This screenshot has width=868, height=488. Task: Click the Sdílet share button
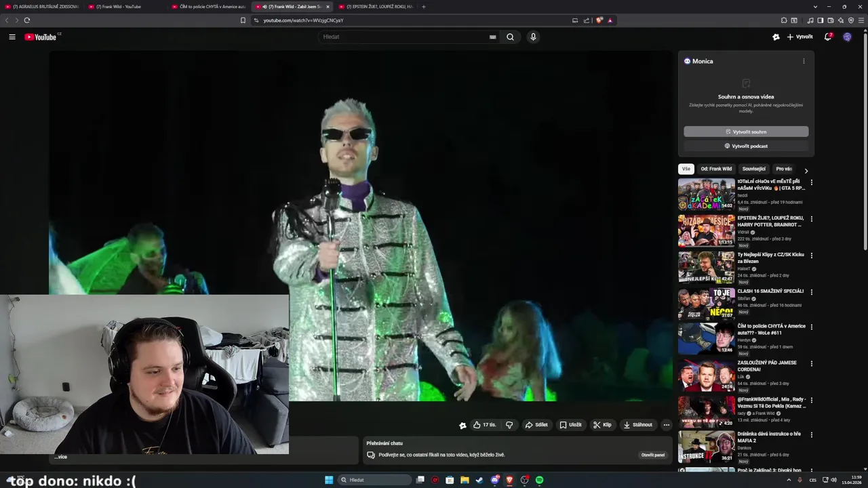(x=536, y=425)
